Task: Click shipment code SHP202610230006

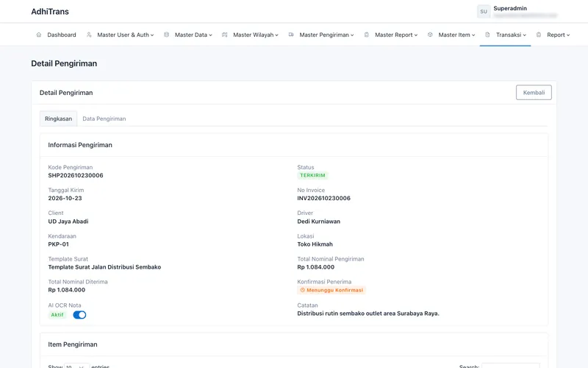Action: click(76, 175)
